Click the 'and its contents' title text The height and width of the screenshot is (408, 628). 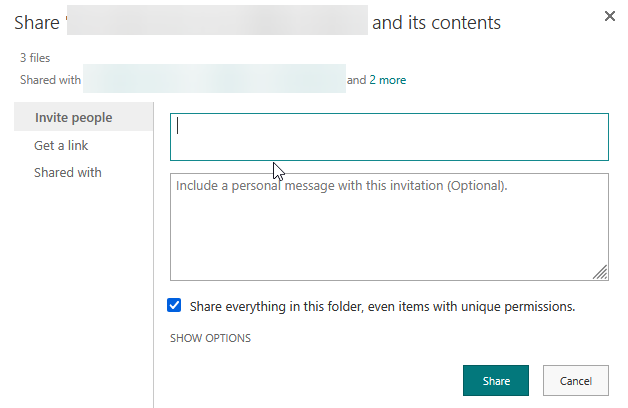[x=436, y=22]
